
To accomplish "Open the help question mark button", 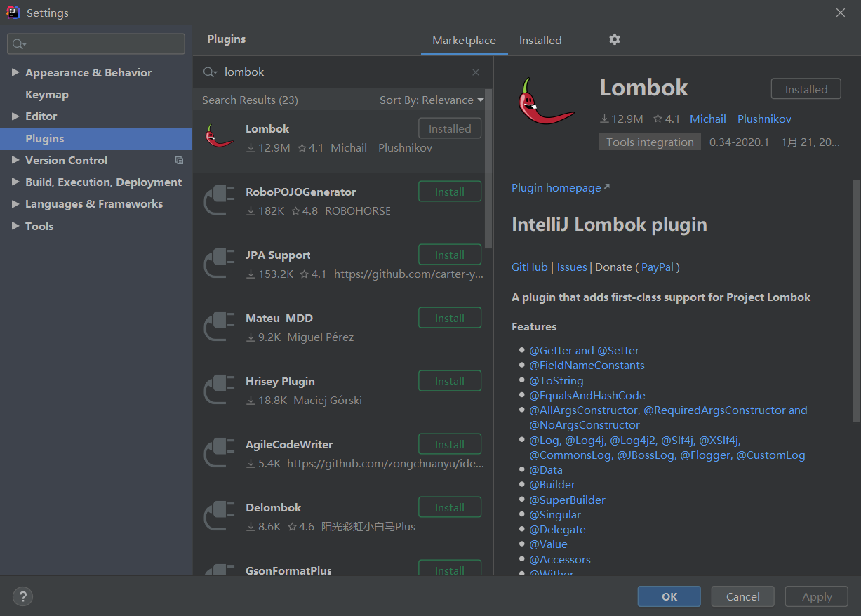I will [23, 597].
